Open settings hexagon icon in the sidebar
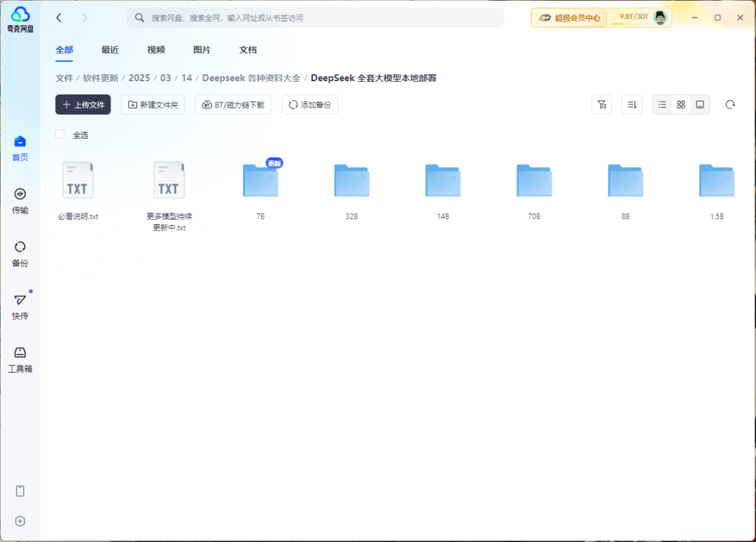The height and width of the screenshot is (542, 756). [20, 521]
